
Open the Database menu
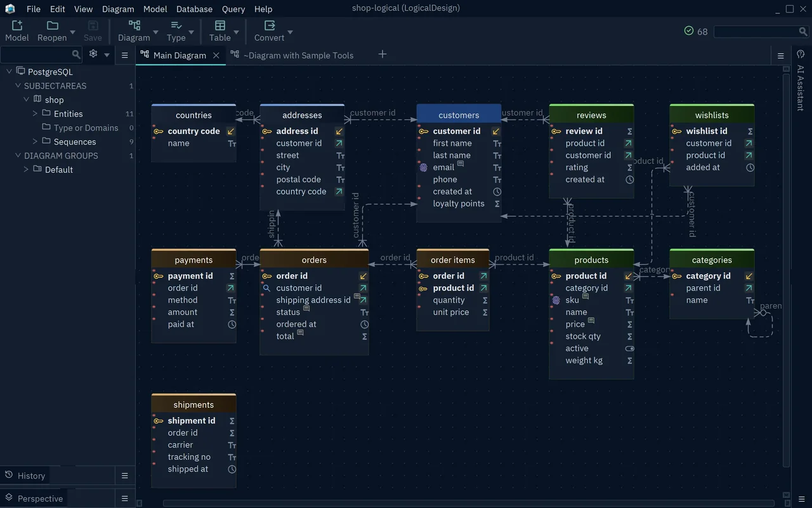[x=194, y=9]
